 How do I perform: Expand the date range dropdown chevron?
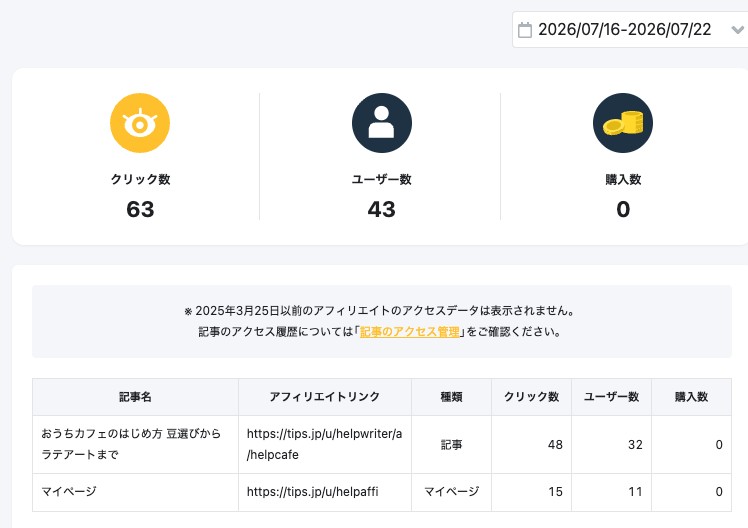(738, 30)
